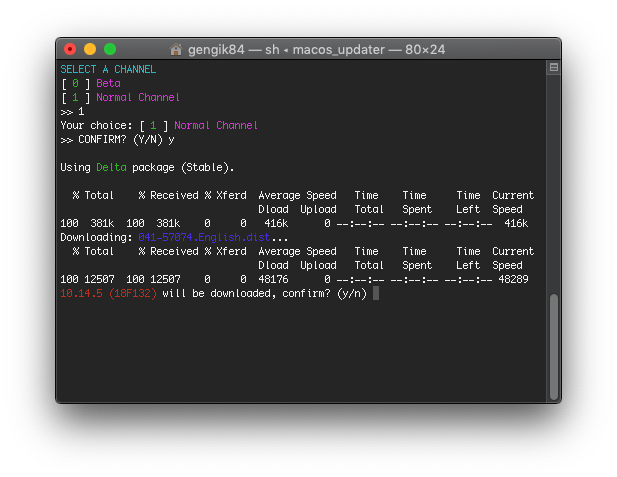Click the green word Delta

(111, 168)
